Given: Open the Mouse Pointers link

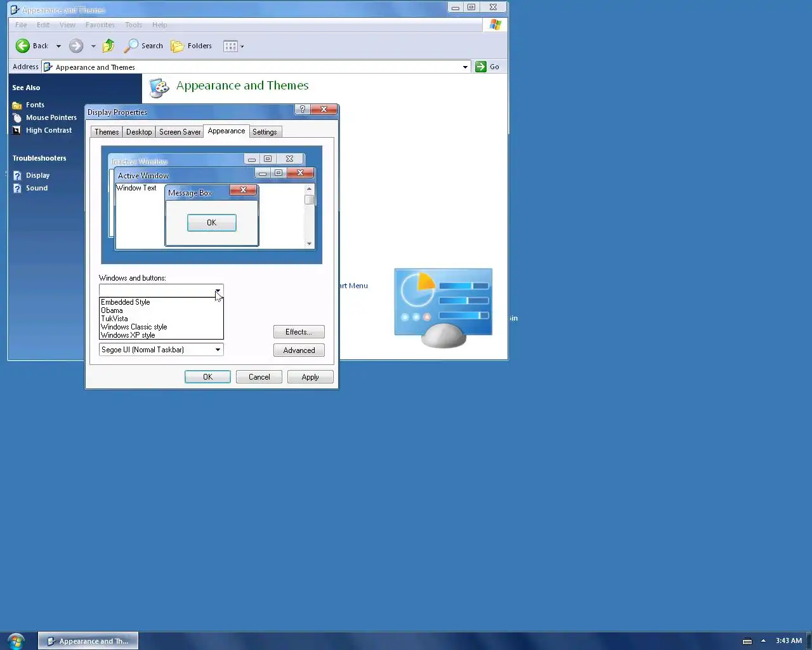Looking at the screenshot, I should pyautogui.click(x=51, y=117).
